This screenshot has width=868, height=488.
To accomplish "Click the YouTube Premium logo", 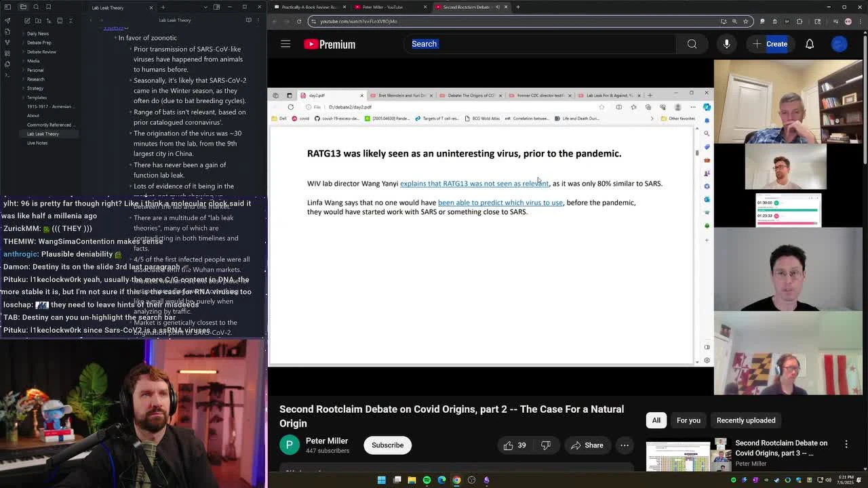I will (330, 44).
